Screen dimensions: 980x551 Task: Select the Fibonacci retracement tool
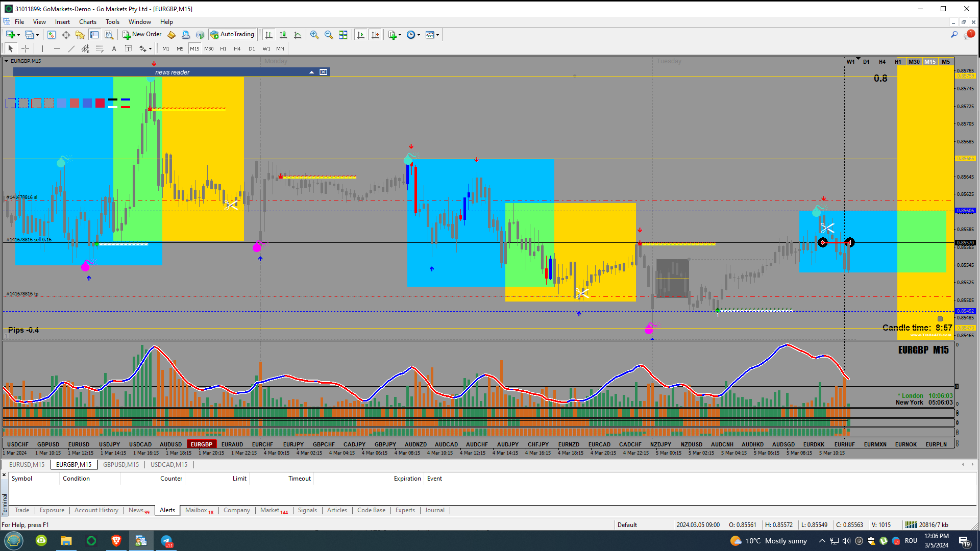point(100,48)
